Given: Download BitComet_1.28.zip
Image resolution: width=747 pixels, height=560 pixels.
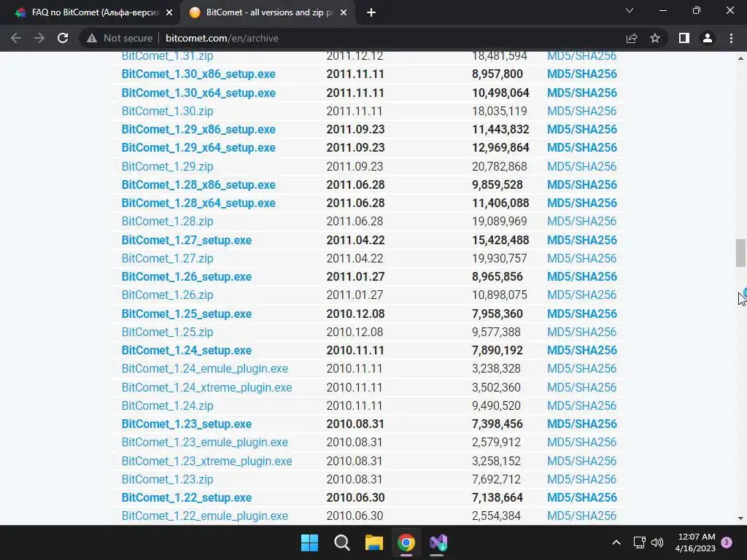Looking at the screenshot, I should pos(167,222).
